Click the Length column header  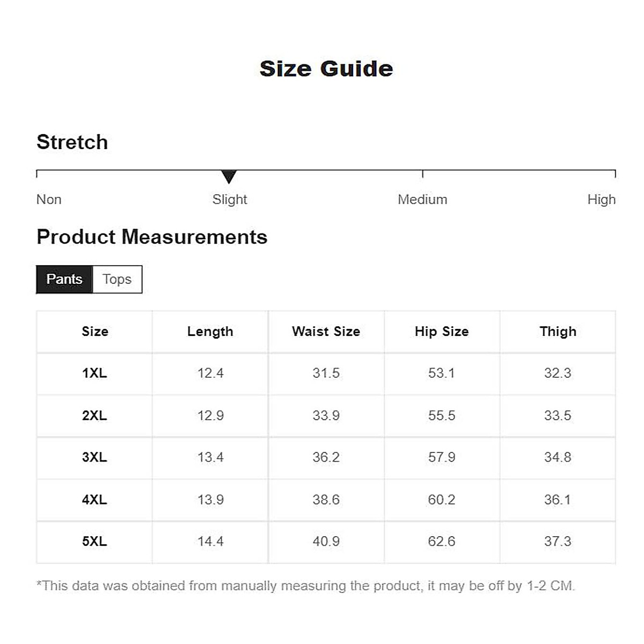point(210,332)
